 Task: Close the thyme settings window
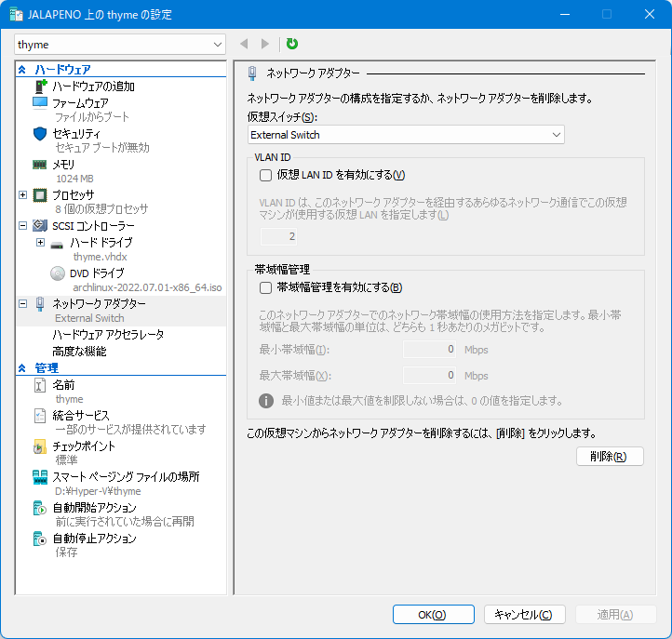[x=650, y=14]
